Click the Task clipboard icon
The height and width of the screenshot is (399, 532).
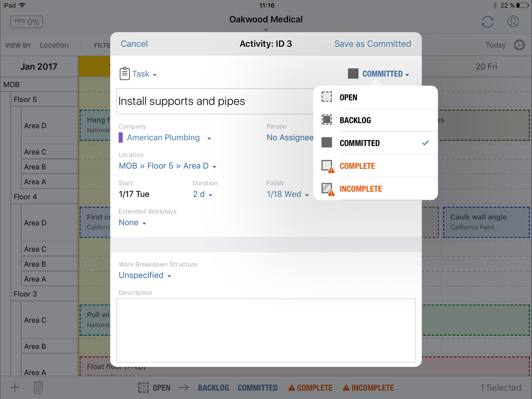coord(125,74)
